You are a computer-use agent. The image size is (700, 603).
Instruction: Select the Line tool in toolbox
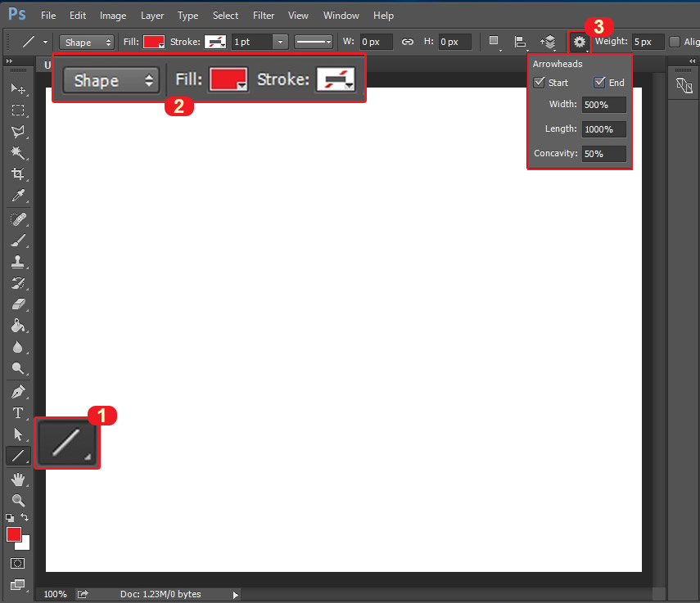18,456
